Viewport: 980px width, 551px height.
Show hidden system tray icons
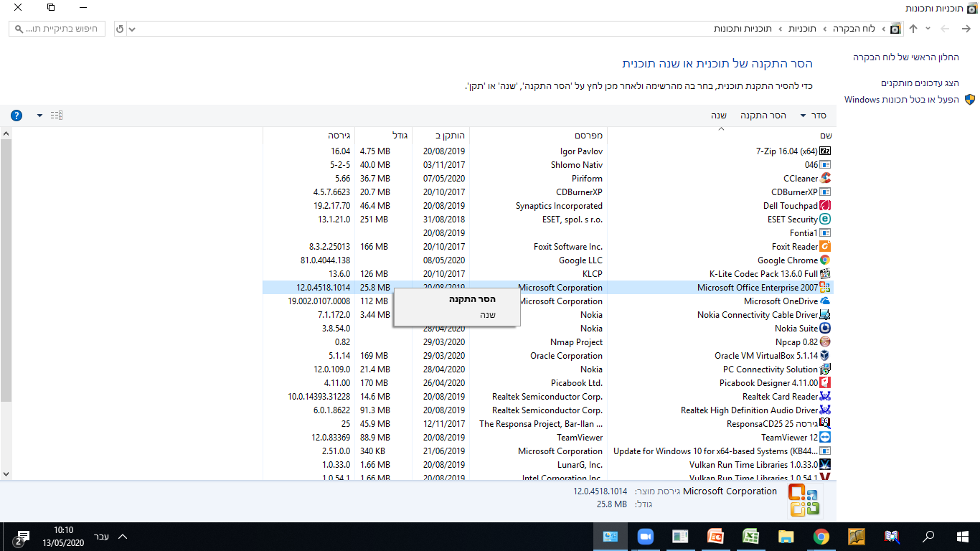point(123,537)
